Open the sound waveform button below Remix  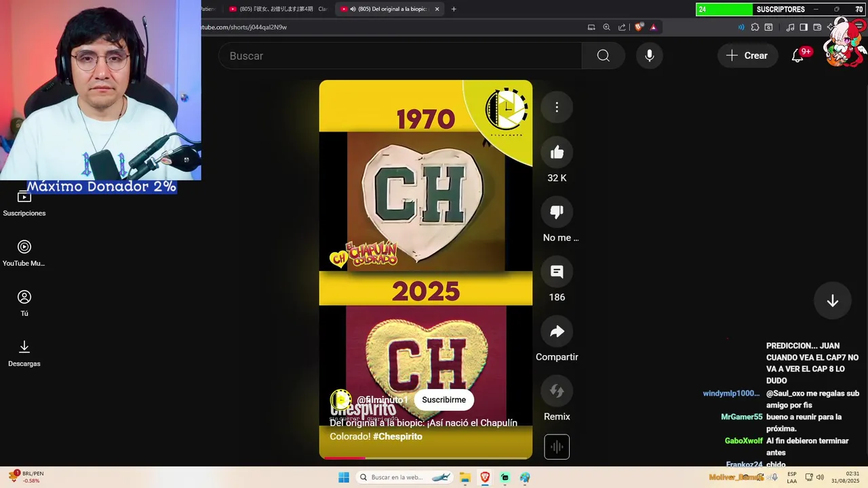tap(557, 447)
